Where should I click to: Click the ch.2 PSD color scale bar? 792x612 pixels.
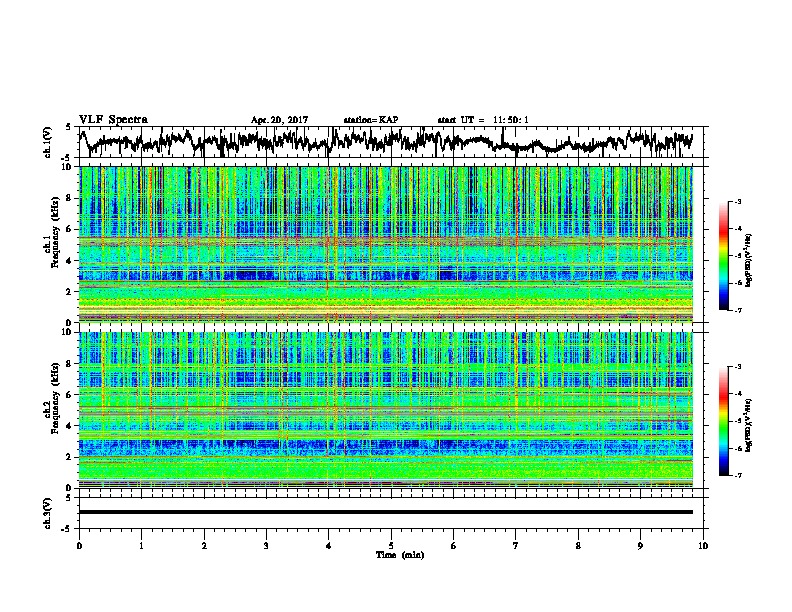pyautogui.click(x=724, y=421)
